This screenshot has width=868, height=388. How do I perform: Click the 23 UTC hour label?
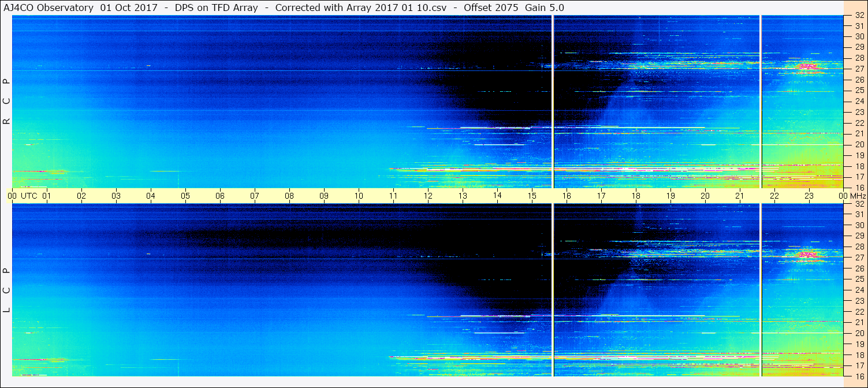[x=809, y=196]
